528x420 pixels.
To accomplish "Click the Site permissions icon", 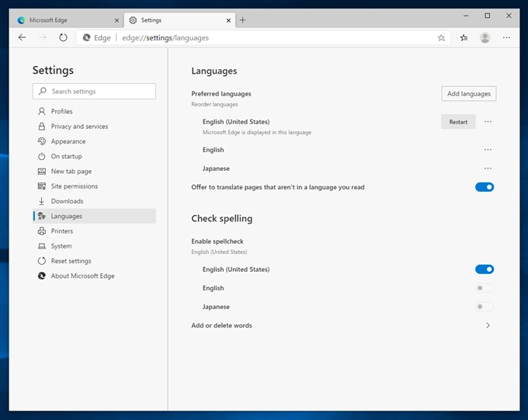I will (x=41, y=186).
